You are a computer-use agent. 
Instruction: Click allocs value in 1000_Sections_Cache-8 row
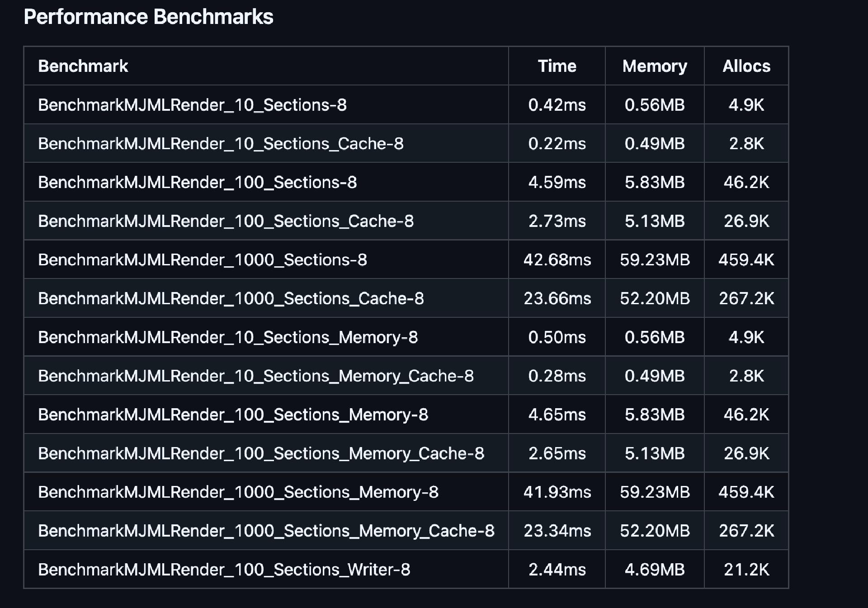tap(746, 298)
